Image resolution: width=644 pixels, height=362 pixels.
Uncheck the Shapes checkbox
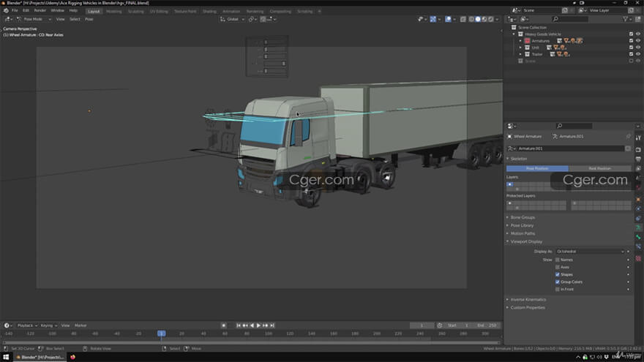558,274
